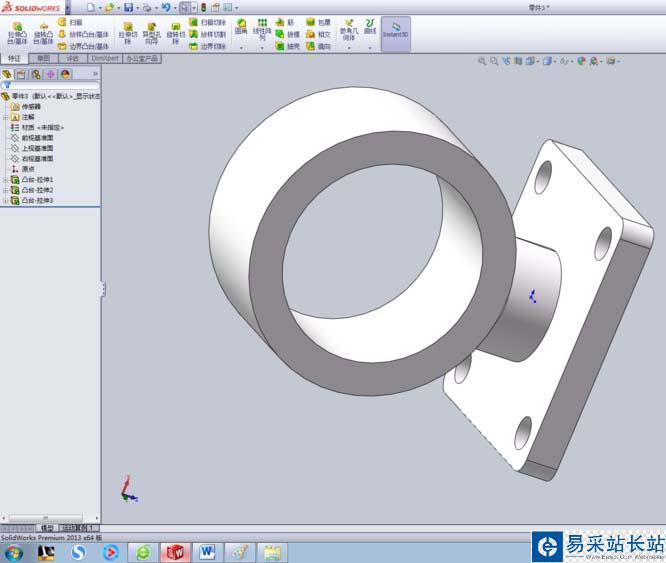
Task: Click the Undo icon
Action: pyautogui.click(x=166, y=7)
